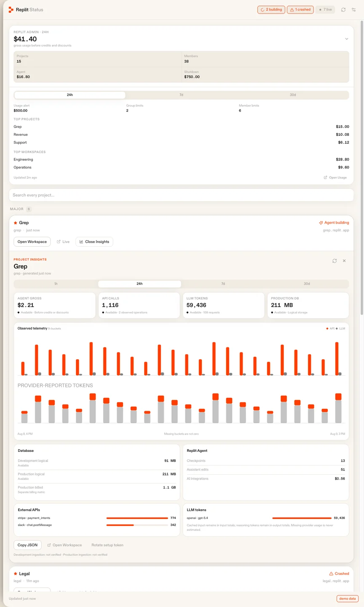Click the API Calls 1,116 card
This screenshot has height=607, width=364.
pyautogui.click(x=139, y=305)
